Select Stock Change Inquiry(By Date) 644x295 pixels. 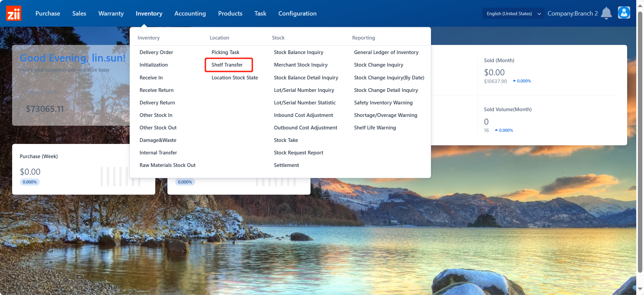pyautogui.click(x=389, y=78)
